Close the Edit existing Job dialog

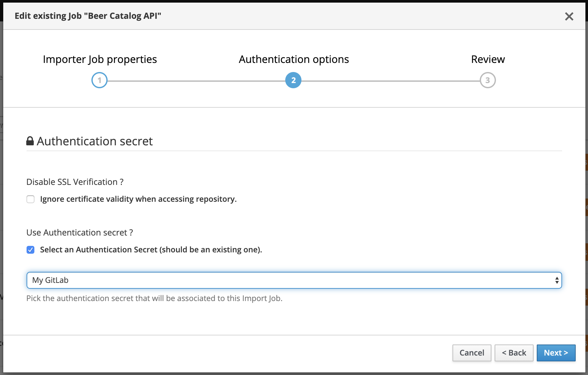coord(569,16)
